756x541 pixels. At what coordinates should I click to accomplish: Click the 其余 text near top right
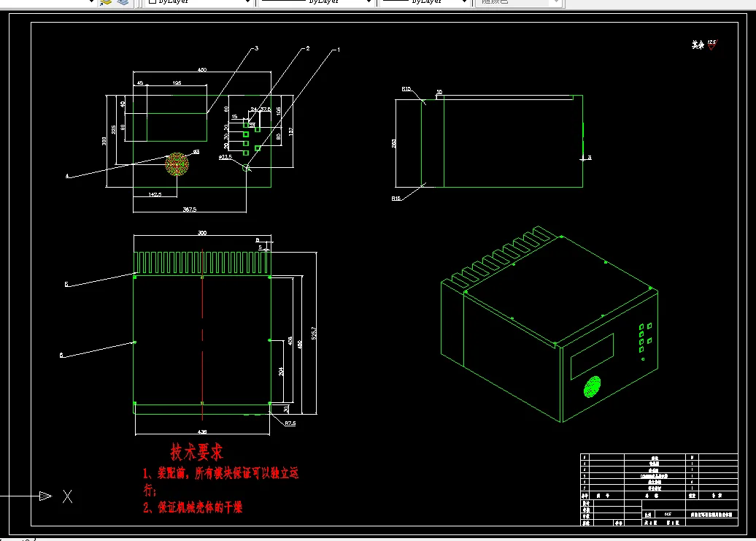pos(698,45)
